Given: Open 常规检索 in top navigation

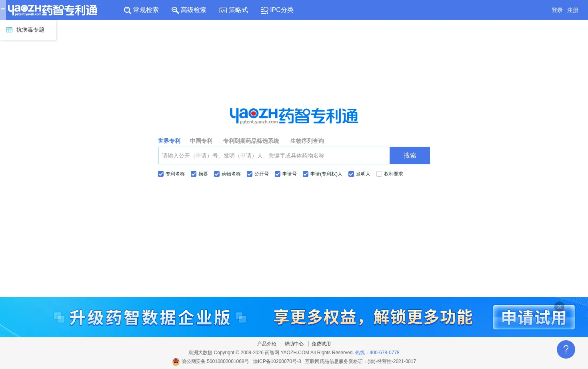Looking at the screenshot, I should point(146,10).
